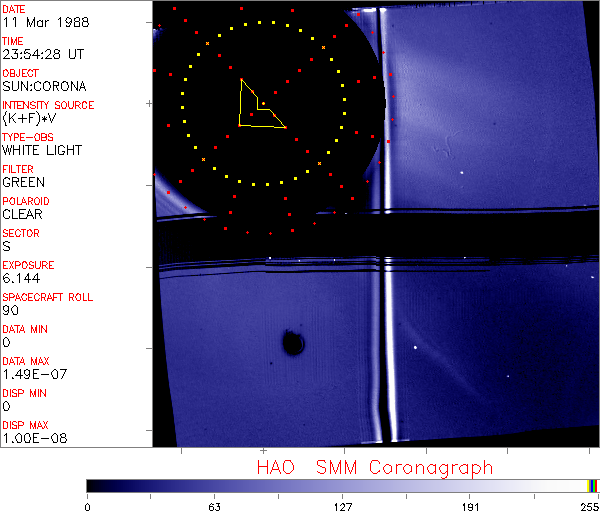
Task: Click the GREEN filter value
Action: pyautogui.click(x=23, y=182)
